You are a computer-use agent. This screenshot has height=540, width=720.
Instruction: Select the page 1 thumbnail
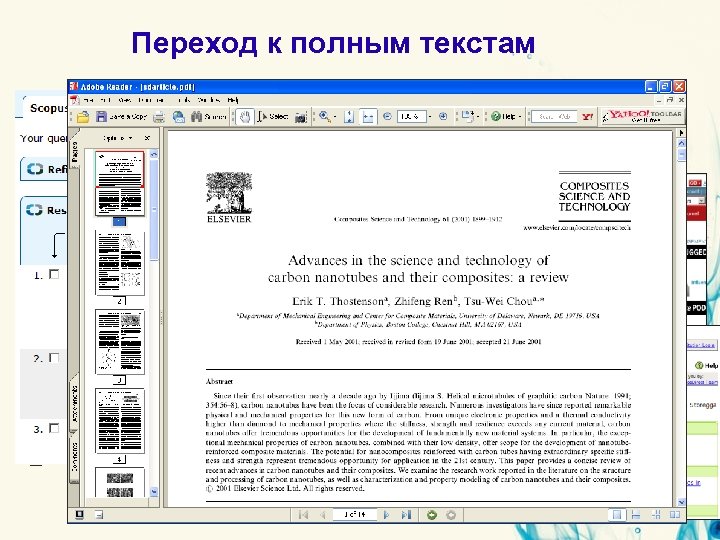pos(119,183)
